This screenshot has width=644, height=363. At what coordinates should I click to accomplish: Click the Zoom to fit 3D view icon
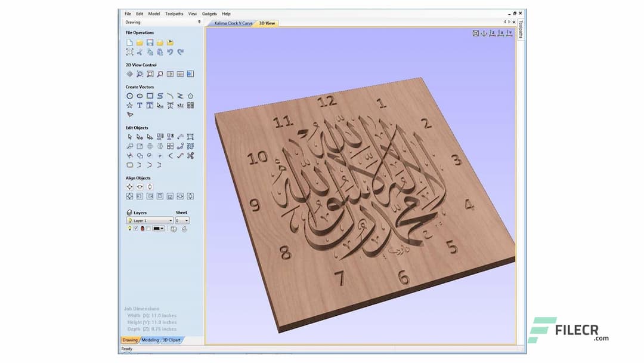click(475, 33)
